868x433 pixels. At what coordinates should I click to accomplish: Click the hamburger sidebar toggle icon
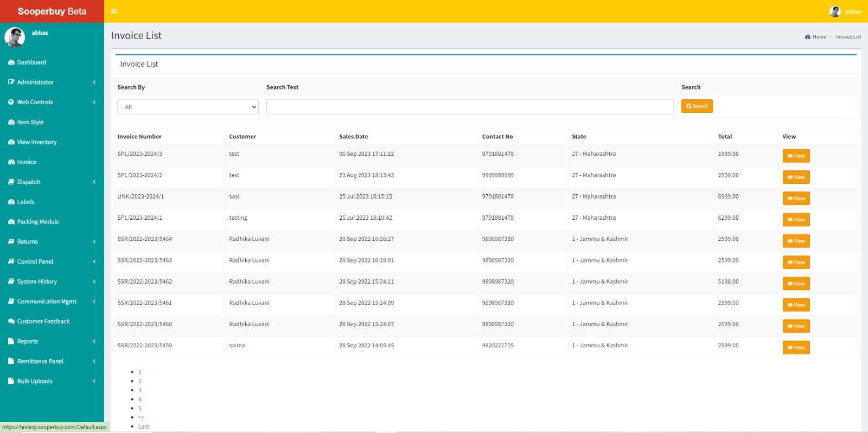[x=113, y=11]
